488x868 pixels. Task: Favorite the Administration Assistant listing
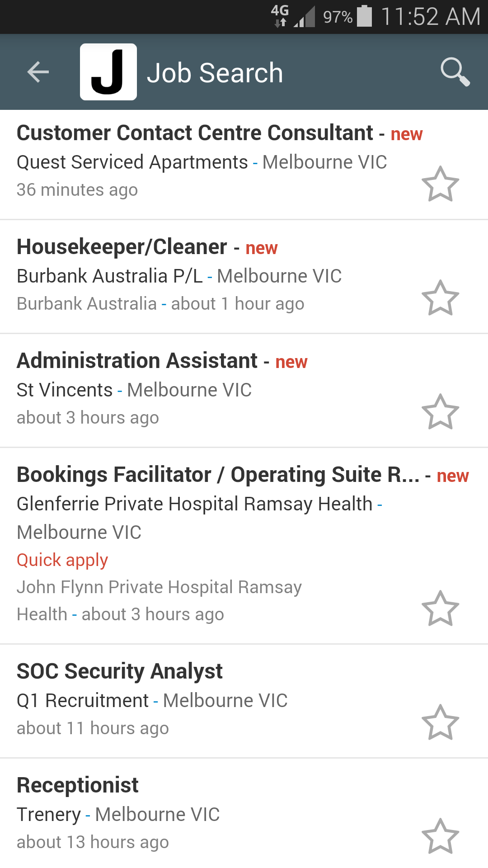pos(440,411)
